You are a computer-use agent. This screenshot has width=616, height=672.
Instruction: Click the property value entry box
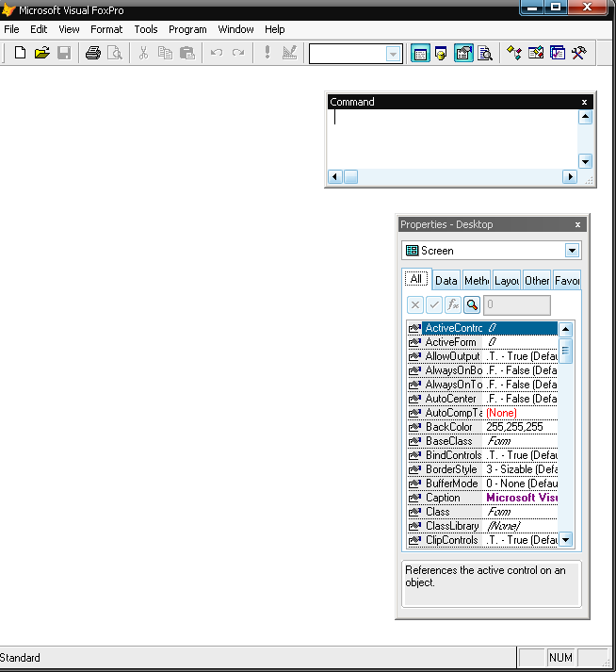pyautogui.click(x=517, y=304)
